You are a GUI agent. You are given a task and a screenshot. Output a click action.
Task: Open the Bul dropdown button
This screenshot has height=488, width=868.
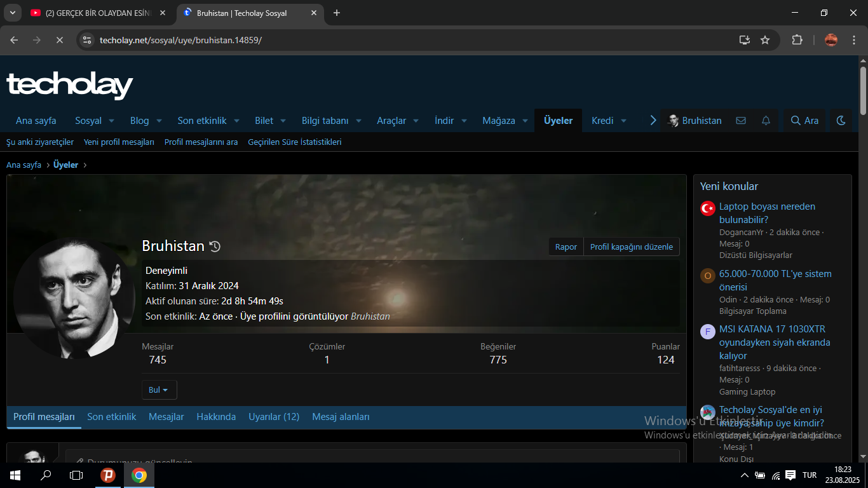coord(159,390)
